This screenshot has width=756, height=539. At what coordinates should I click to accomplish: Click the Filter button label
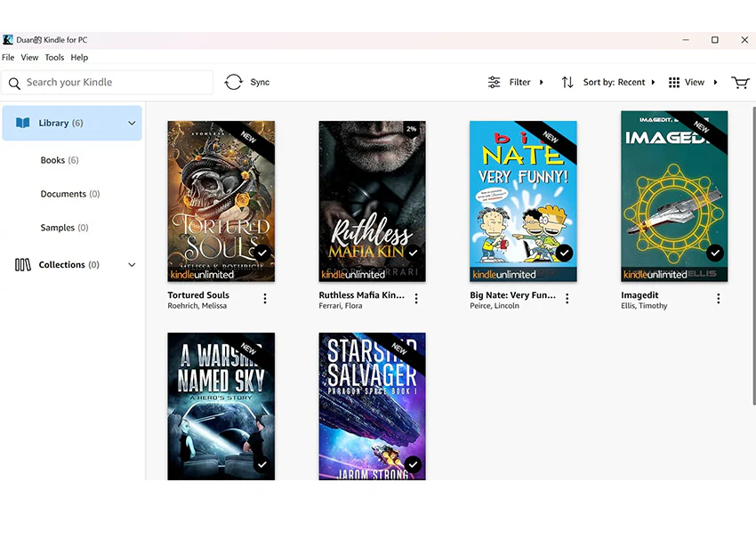coord(519,83)
